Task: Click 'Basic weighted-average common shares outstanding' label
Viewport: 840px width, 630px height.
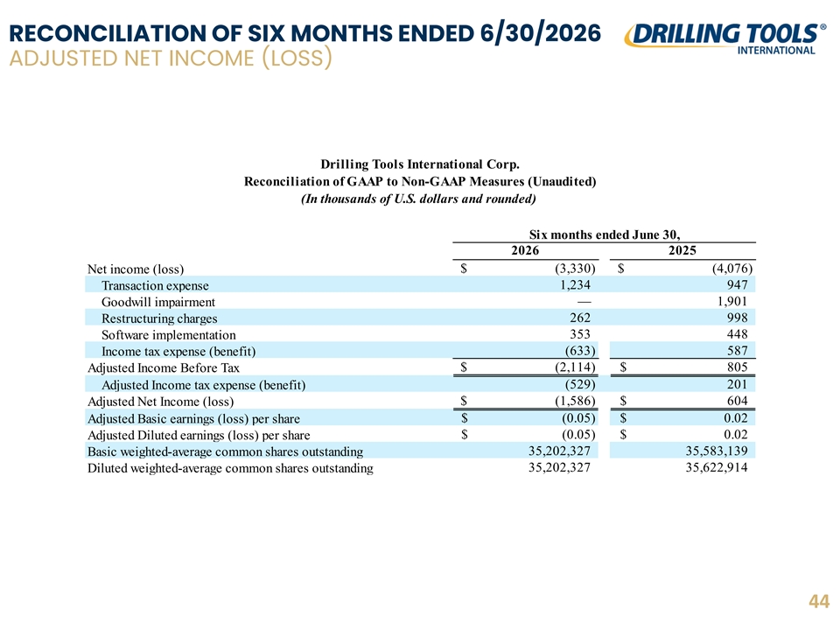Action: click(225, 452)
